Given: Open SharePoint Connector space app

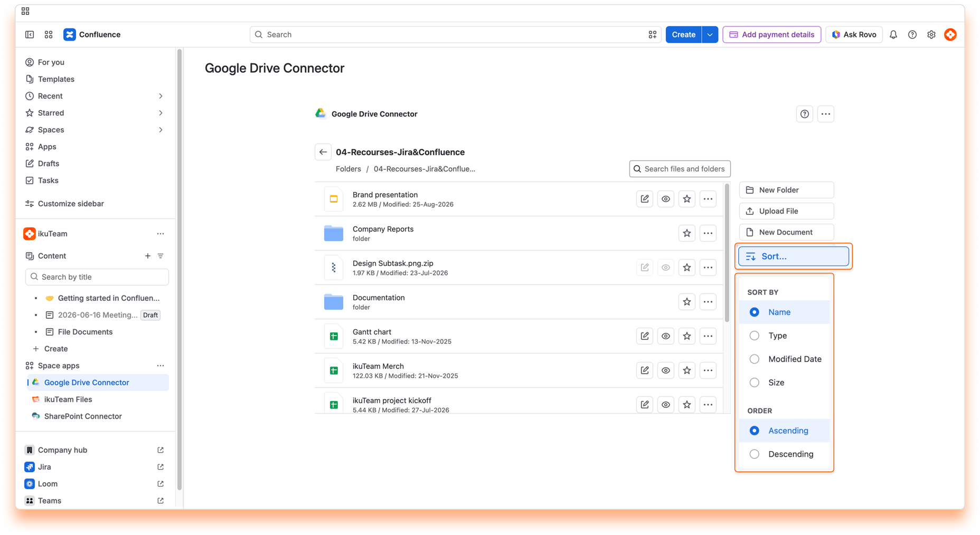Looking at the screenshot, I should click(x=83, y=416).
